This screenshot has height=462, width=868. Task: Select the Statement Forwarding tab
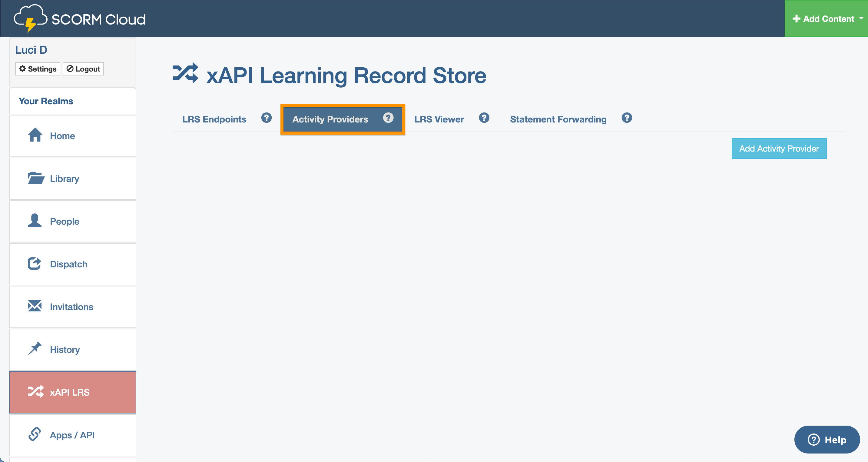(x=558, y=119)
